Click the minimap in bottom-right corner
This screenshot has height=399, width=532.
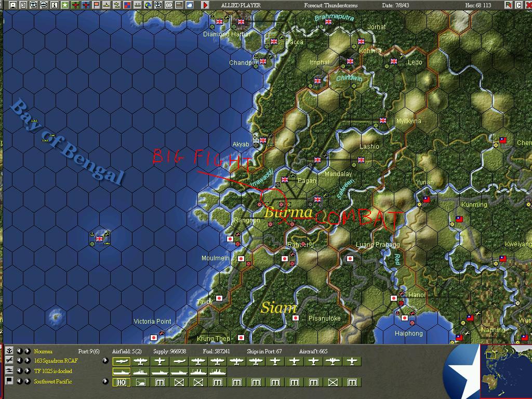point(506,371)
